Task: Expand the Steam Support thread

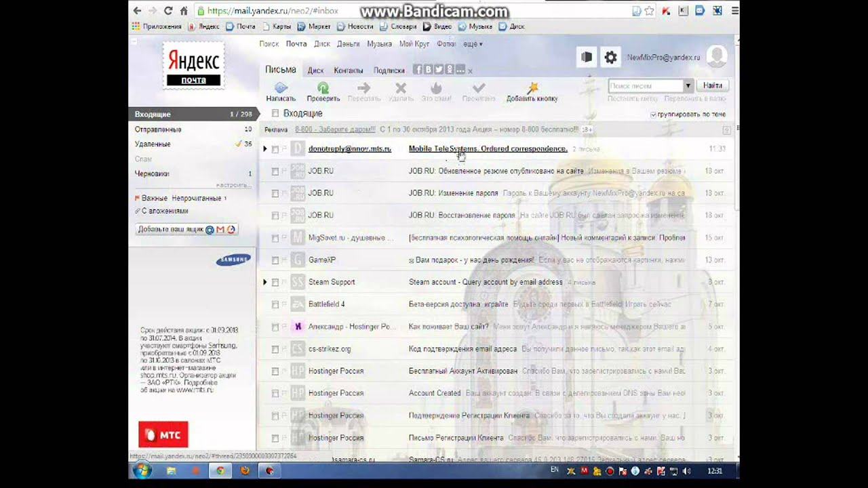Action: tap(265, 282)
